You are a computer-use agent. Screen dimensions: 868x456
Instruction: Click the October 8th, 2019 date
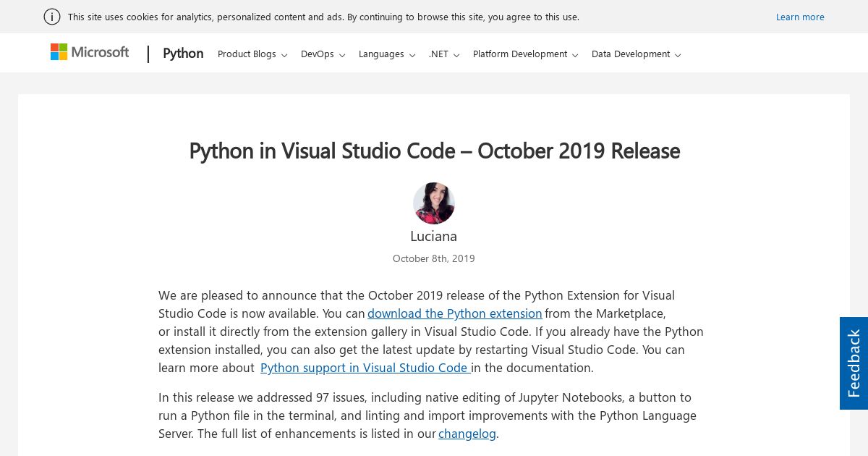click(x=434, y=258)
